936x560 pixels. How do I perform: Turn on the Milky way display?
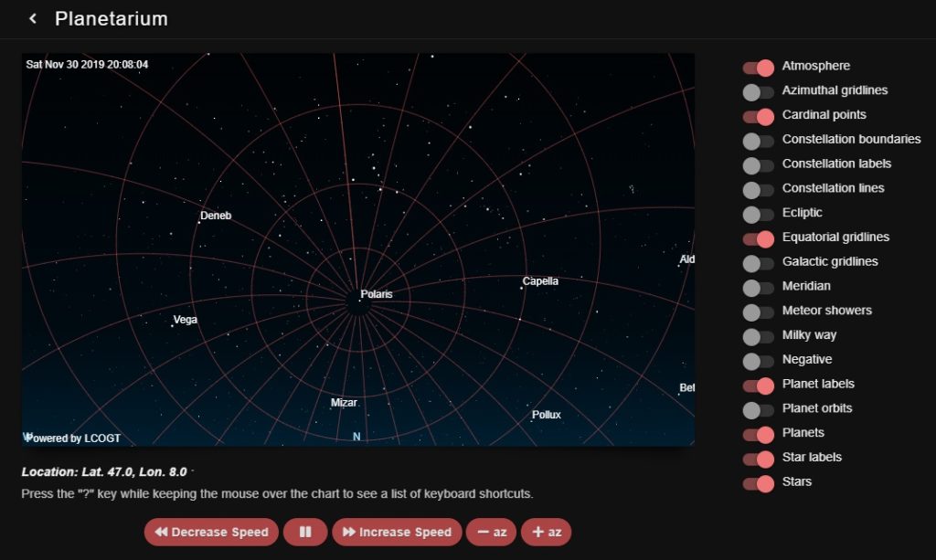757,335
